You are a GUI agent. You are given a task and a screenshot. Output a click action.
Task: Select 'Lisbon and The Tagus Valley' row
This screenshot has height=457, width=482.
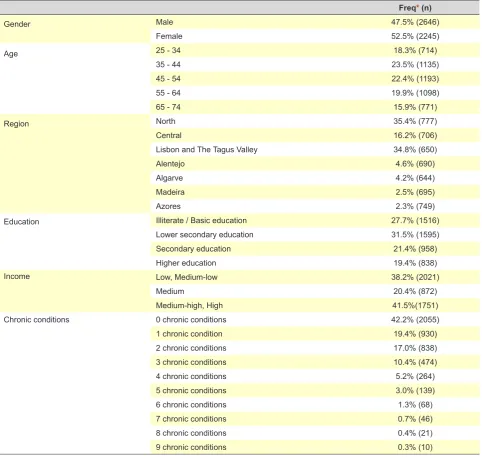click(x=207, y=150)
